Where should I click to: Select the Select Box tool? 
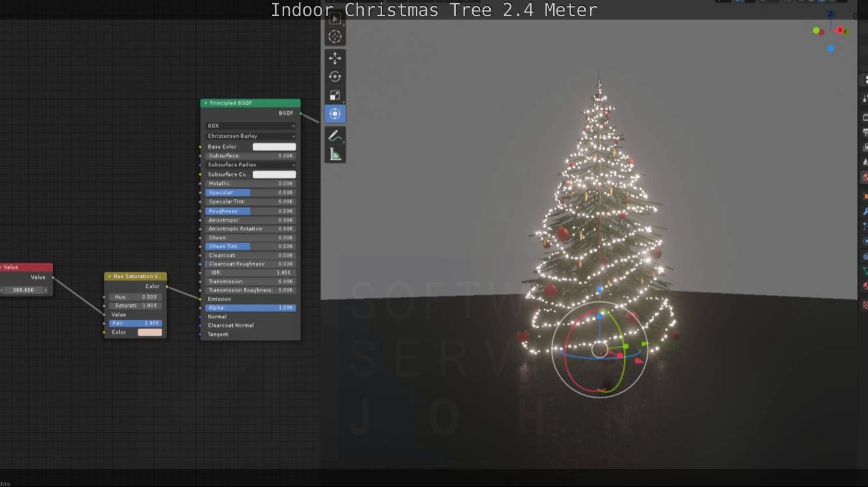(335, 19)
